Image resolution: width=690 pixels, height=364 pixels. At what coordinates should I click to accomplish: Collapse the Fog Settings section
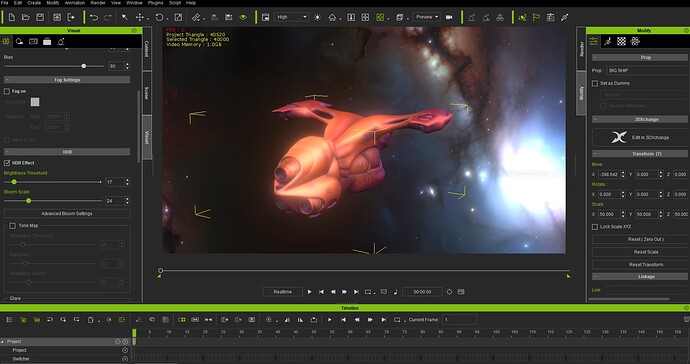click(x=67, y=80)
